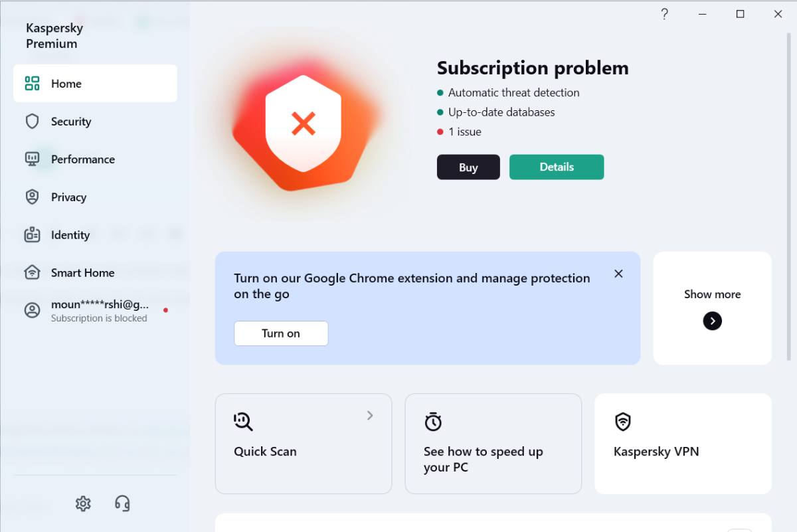Open the settings gear icon
Viewport: 797px width, 532px height.
pos(83,503)
